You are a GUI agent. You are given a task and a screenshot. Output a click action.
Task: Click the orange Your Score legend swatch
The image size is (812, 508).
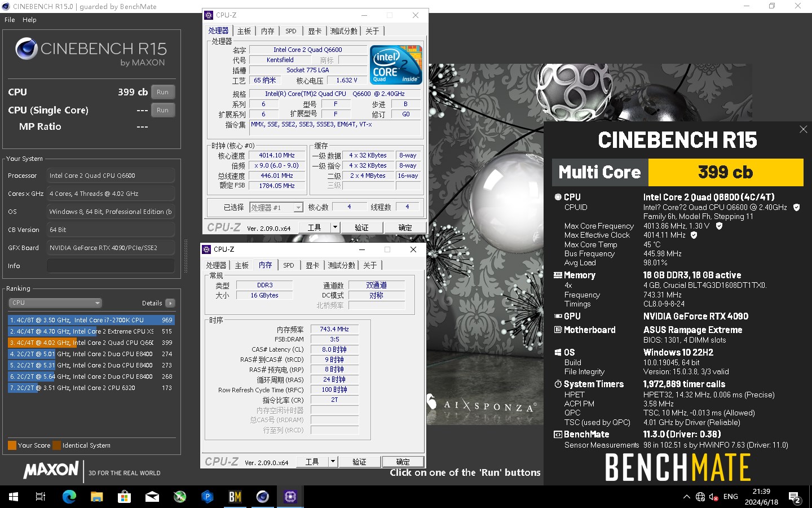(x=12, y=445)
